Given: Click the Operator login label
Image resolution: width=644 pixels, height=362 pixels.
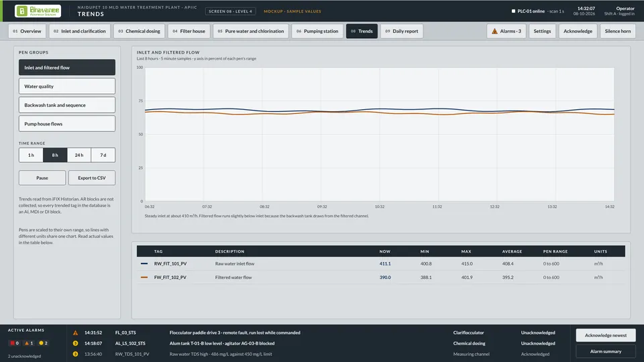Looking at the screenshot, I should point(625,8).
